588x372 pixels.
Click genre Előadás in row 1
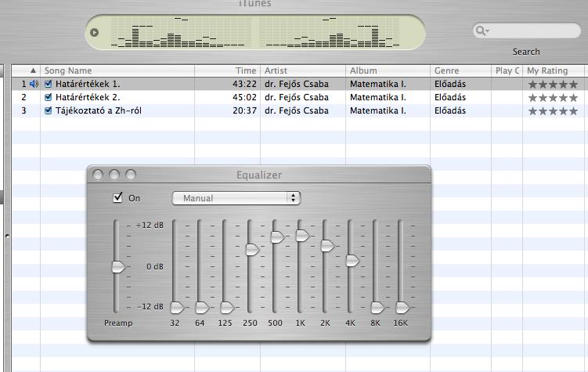point(450,84)
